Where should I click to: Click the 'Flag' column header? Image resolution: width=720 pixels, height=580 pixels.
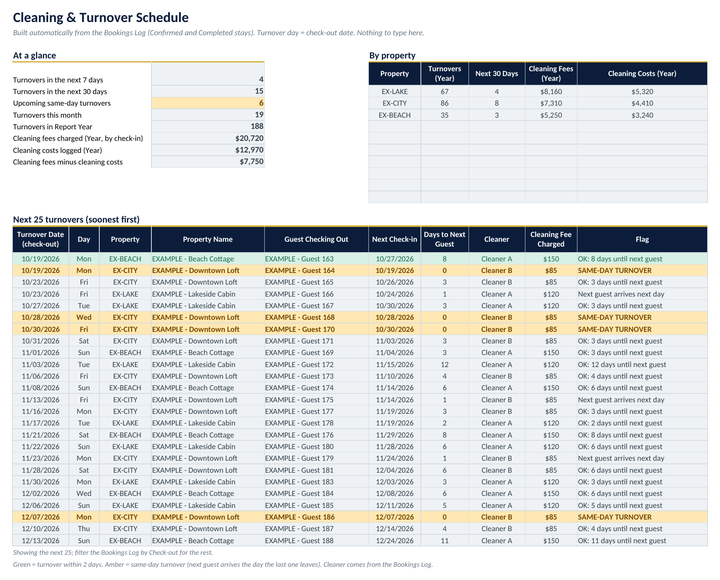[642, 239]
